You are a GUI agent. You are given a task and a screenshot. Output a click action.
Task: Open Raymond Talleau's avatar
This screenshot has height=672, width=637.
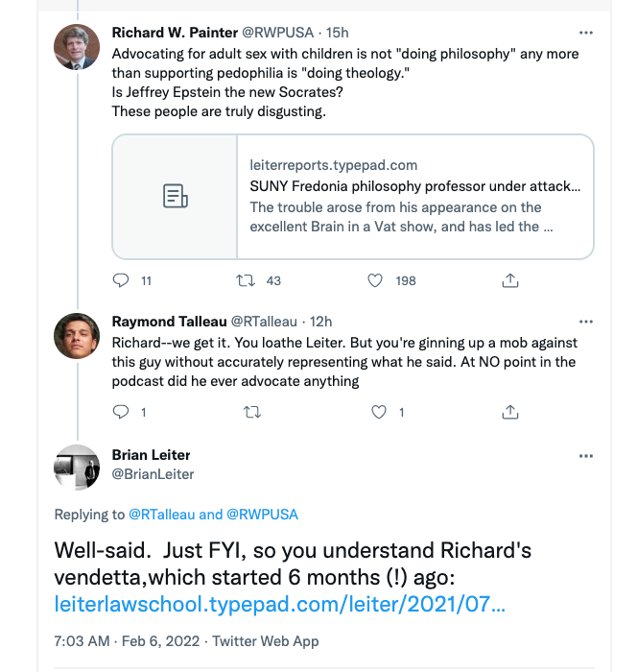coord(77,336)
